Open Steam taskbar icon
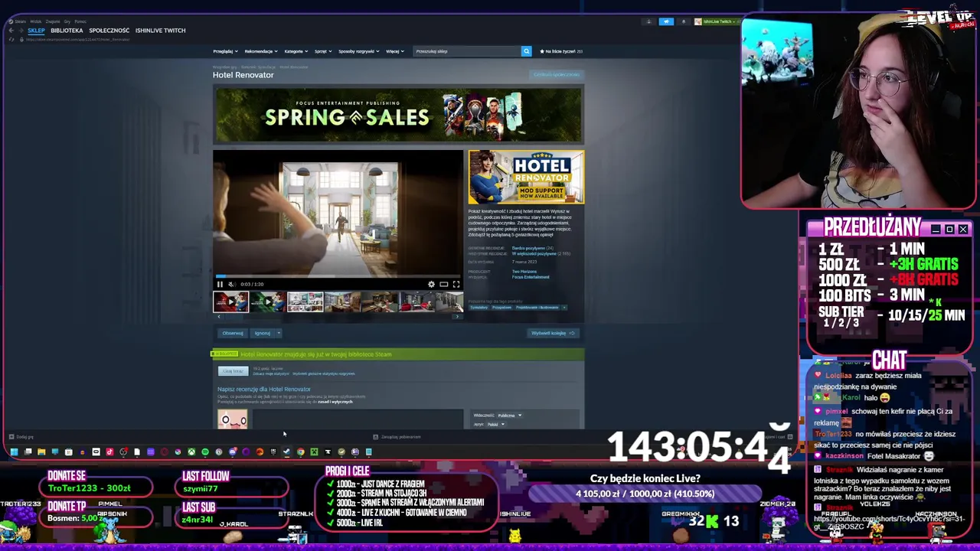The height and width of the screenshot is (551, 980). pos(287,452)
